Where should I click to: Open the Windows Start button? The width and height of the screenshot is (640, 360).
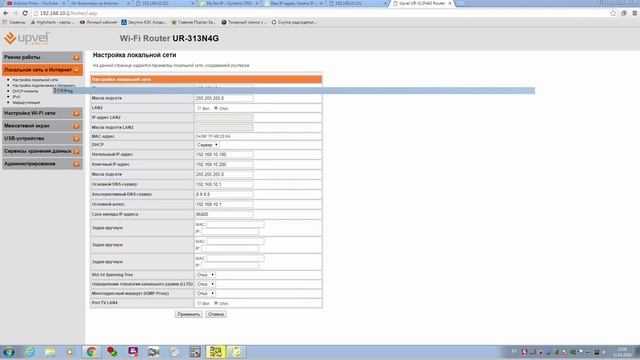(9, 352)
